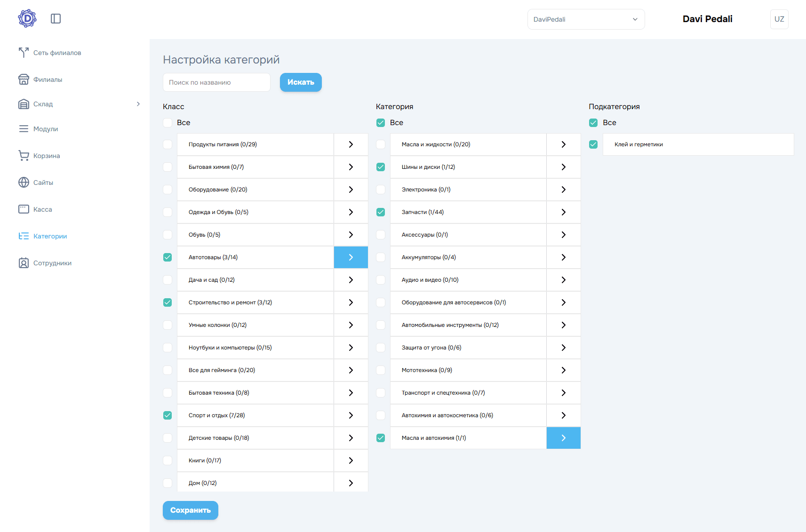Image resolution: width=806 pixels, height=532 pixels.
Task: Click the Сеть филиалов branch icon
Action: 24,53
